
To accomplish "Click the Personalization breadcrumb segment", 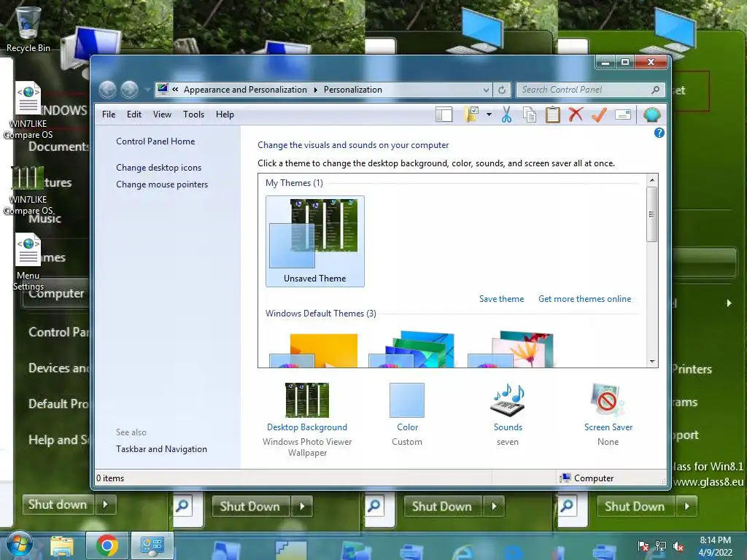I will tap(352, 90).
